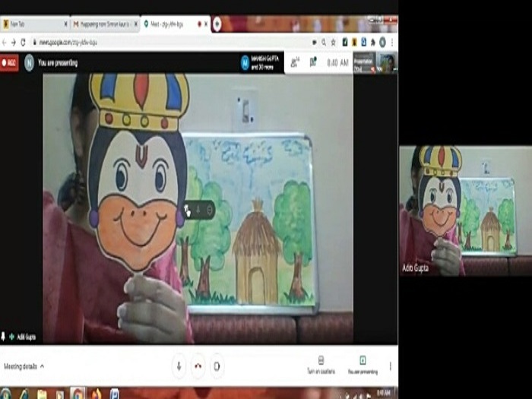
Task: Close the Meet browser tab
Action: 206,24
